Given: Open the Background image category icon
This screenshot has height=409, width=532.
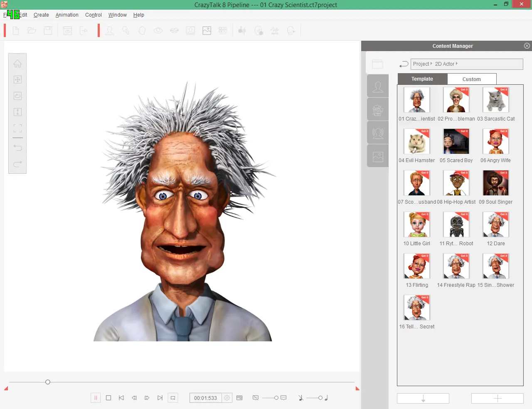Looking at the screenshot, I should pos(378,157).
